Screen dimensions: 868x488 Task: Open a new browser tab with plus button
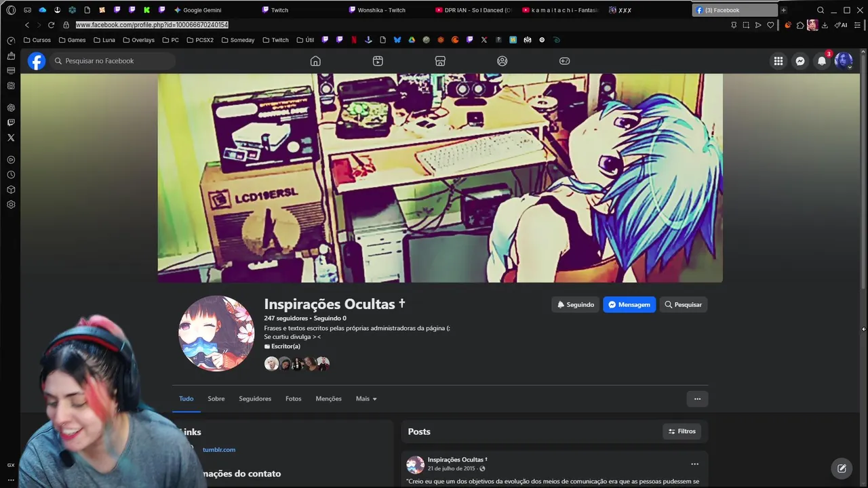click(x=783, y=10)
